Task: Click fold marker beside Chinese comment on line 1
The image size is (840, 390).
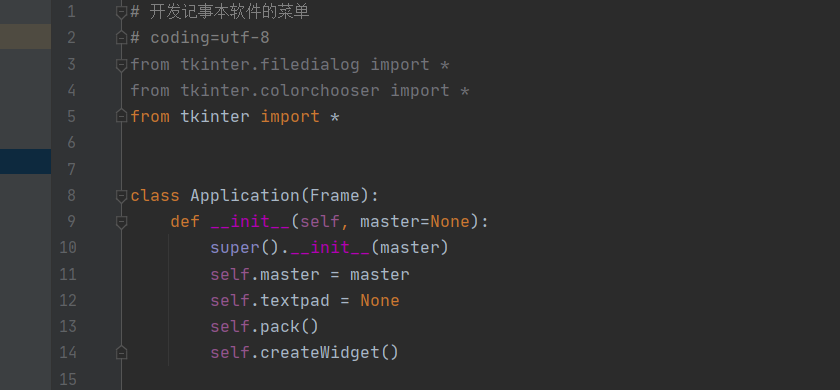Action: 122,12
